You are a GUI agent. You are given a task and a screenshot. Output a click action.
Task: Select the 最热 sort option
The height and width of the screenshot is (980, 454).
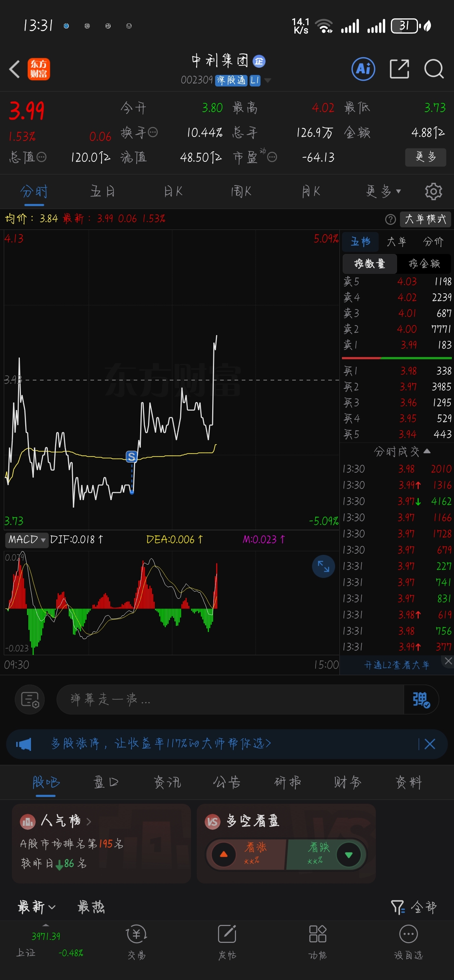pyautogui.click(x=91, y=907)
